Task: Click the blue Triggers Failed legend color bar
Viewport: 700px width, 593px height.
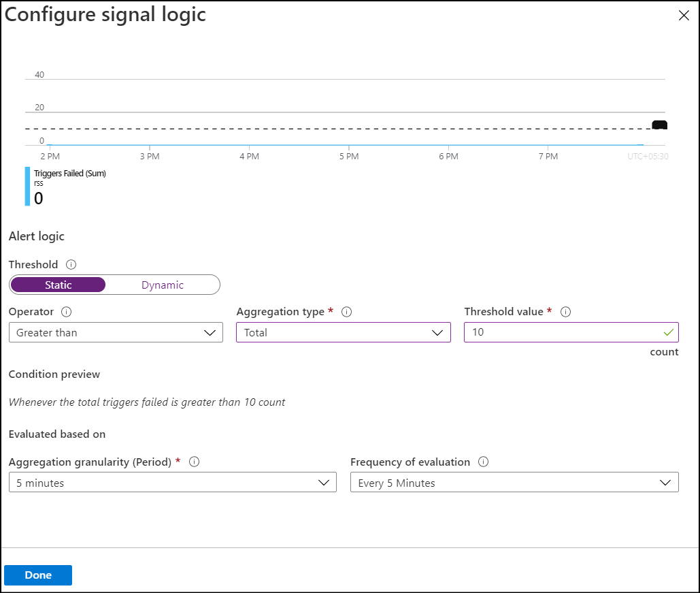Action: tap(27, 187)
